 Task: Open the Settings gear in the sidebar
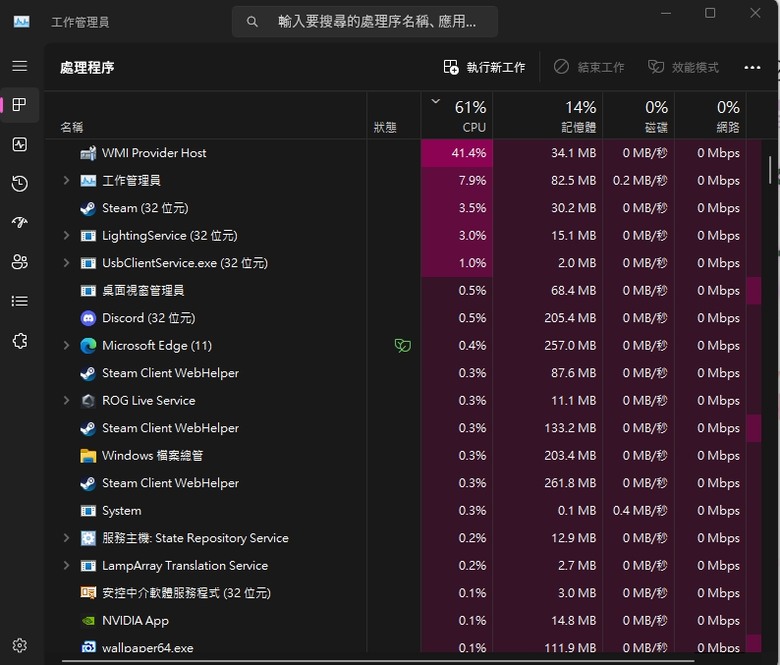[19, 645]
